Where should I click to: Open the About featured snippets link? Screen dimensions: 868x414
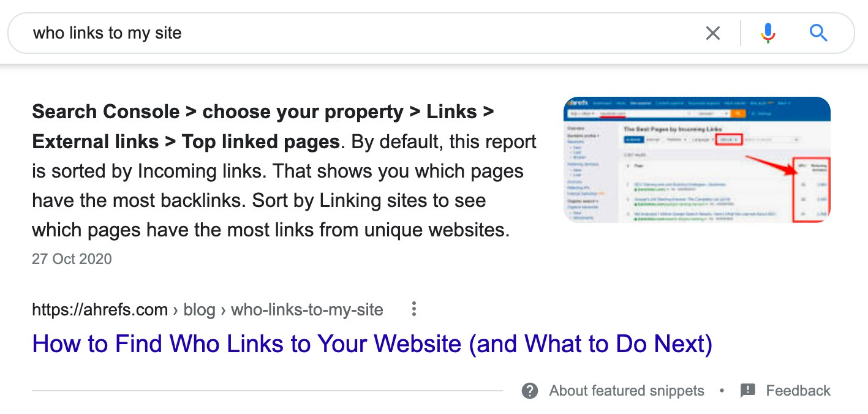626,390
